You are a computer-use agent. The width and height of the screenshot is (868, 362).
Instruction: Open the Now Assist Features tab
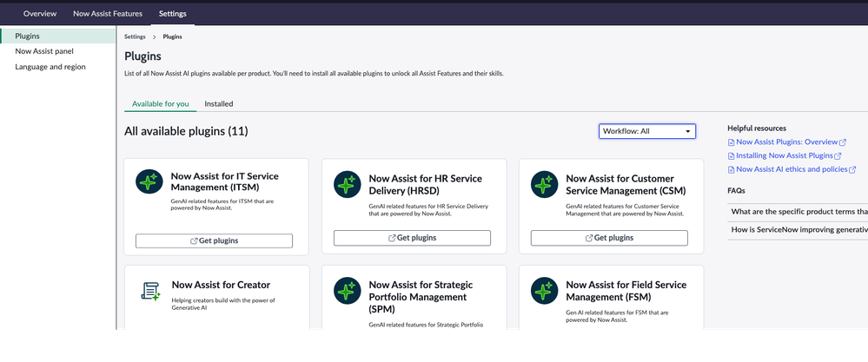pyautogui.click(x=108, y=14)
